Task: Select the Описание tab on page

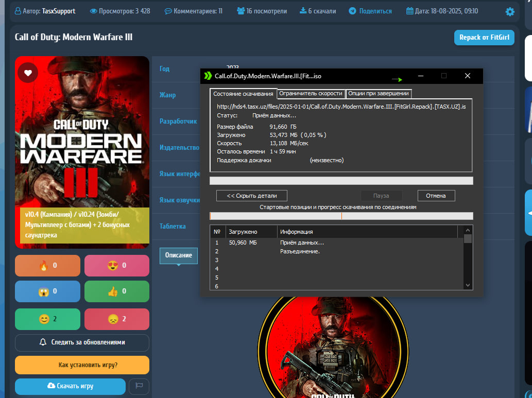Action: click(x=179, y=255)
